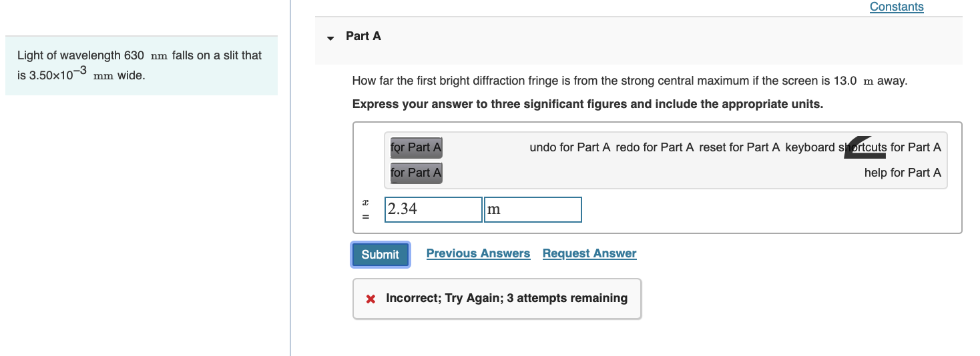
Task: Click the bottom gray 'for Part A' toolbar button
Action: point(416,173)
